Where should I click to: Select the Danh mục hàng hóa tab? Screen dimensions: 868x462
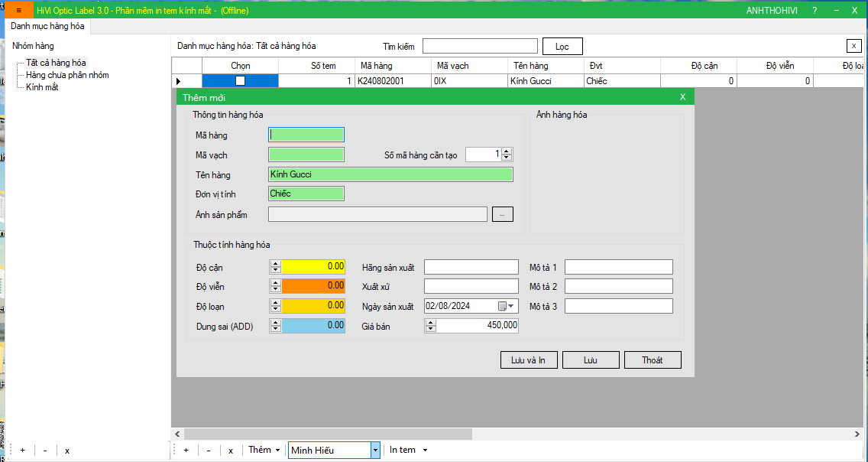(47, 26)
